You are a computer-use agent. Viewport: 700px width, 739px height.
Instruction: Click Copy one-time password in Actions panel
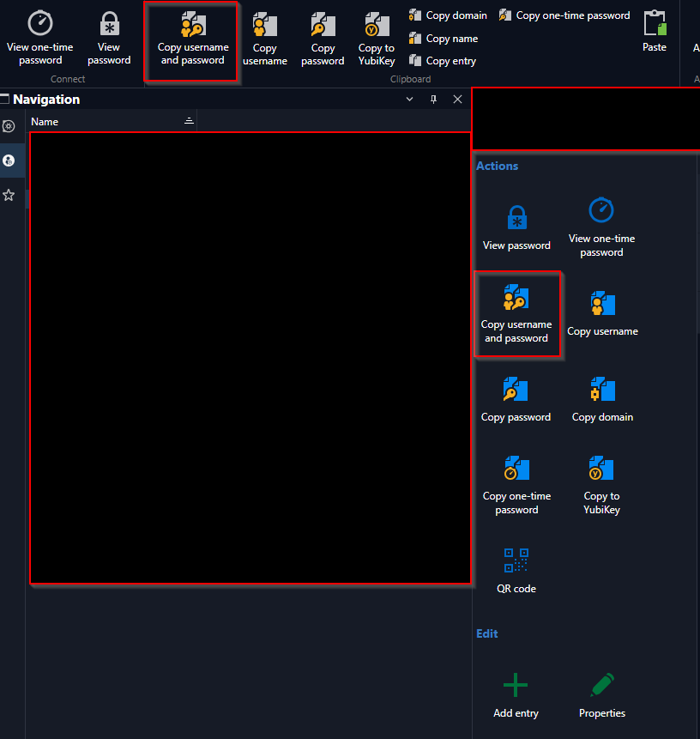click(x=516, y=486)
